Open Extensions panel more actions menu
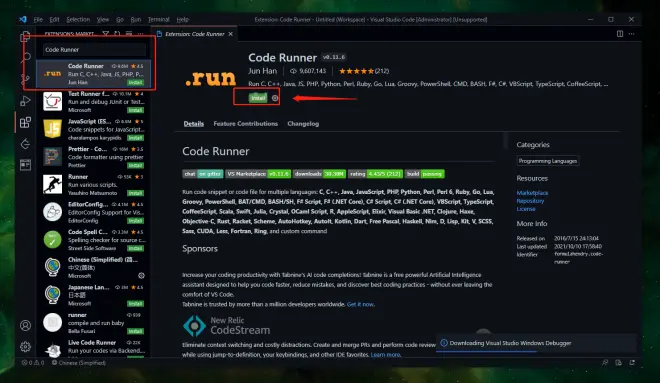Image resolution: width=660 pixels, height=383 pixels. (x=140, y=34)
